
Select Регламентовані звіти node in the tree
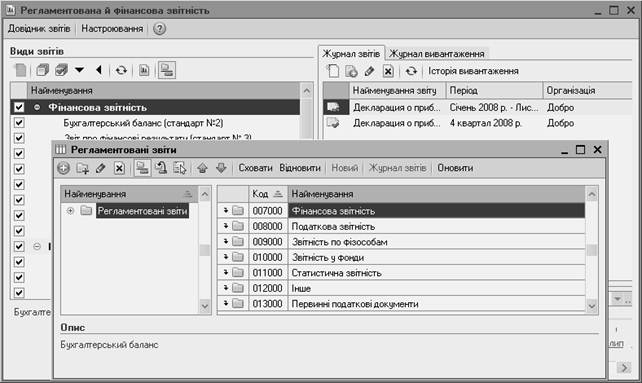(142, 211)
